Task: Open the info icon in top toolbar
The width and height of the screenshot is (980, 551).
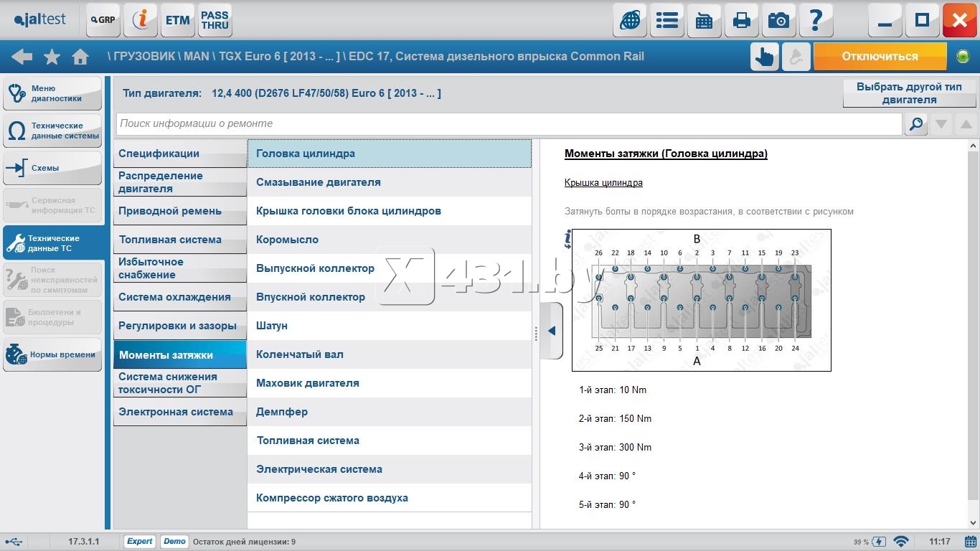Action: coord(141,20)
